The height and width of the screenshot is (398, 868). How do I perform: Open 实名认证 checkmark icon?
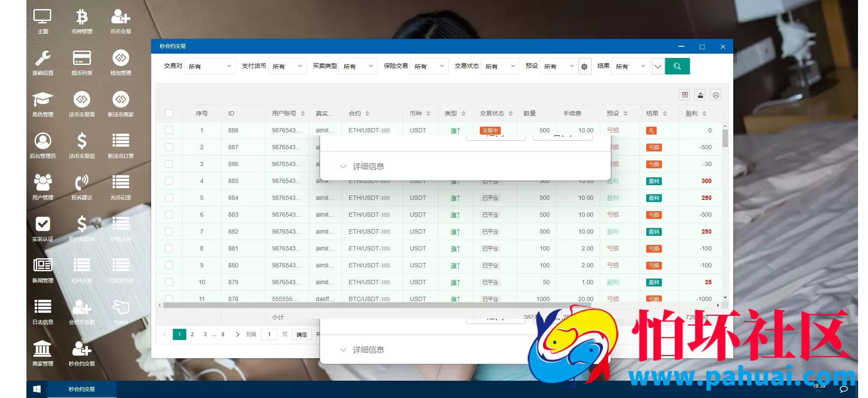pyautogui.click(x=42, y=229)
